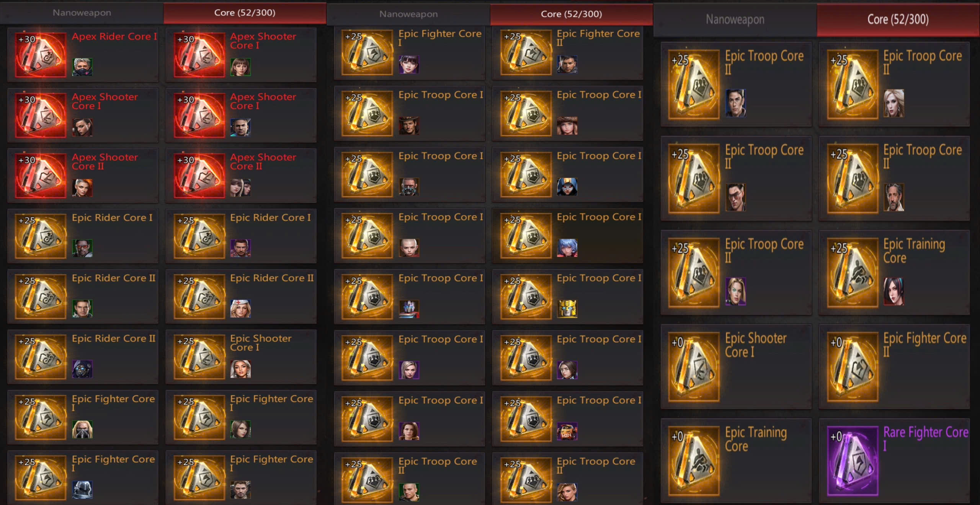The width and height of the screenshot is (980, 505).
Task: Click the Bumblebee portrait on Epic Troop Core I
Action: pyautogui.click(x=567, y=309)
